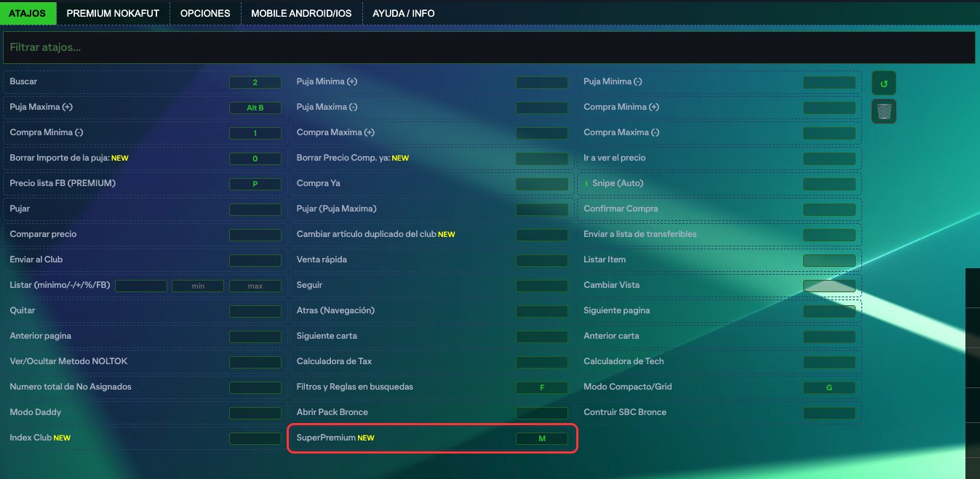Change the Borrar Importe de la puja shortcut
This screenshot has width=980, height=479.
[x=255, y=159]
